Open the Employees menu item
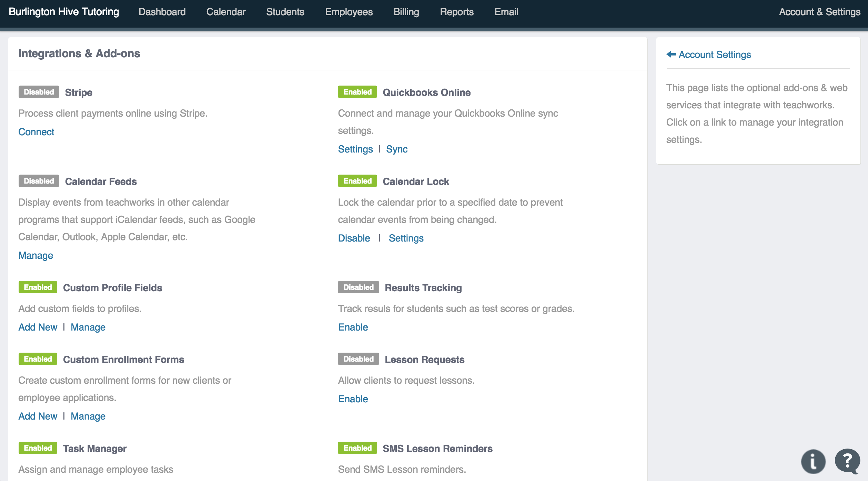The height and width of the screenshot is (481, 868). click(x=349, y=12)
